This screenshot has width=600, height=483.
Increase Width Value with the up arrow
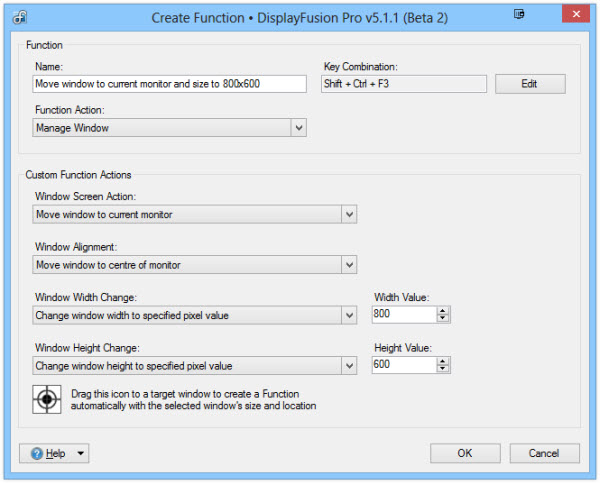pyautogui.click(x=443, y=311)
